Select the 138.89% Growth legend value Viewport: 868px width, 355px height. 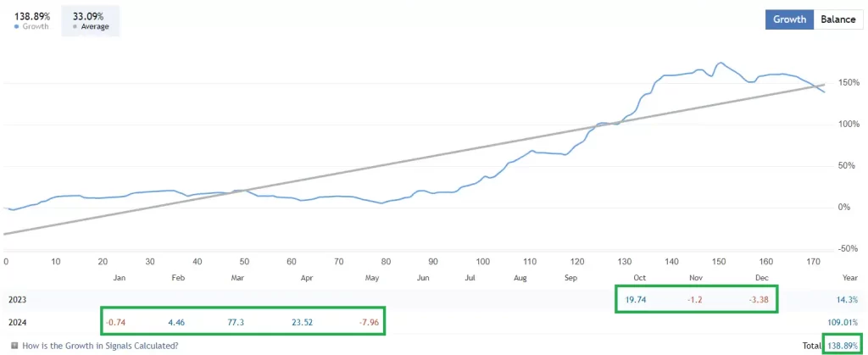(30, 15)
